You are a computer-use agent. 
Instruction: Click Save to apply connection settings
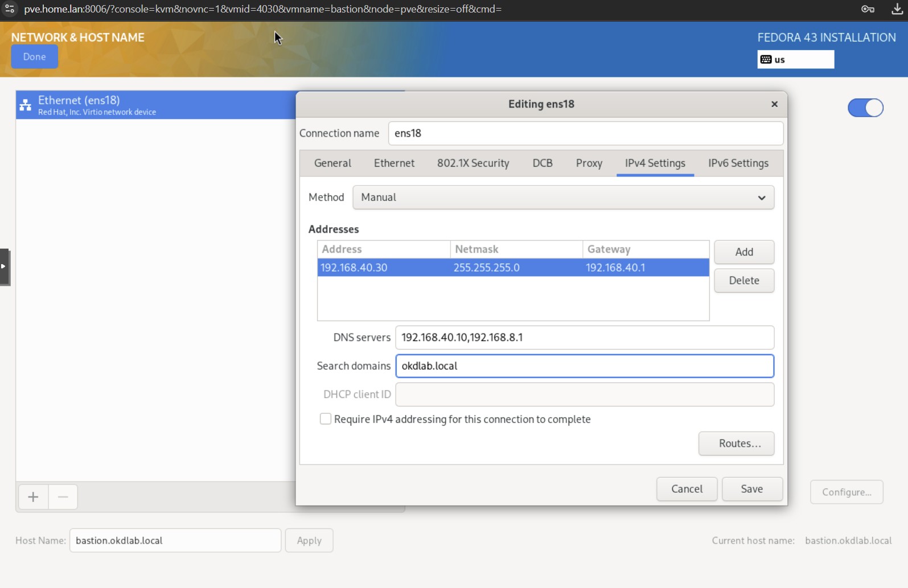coord(751,489)
